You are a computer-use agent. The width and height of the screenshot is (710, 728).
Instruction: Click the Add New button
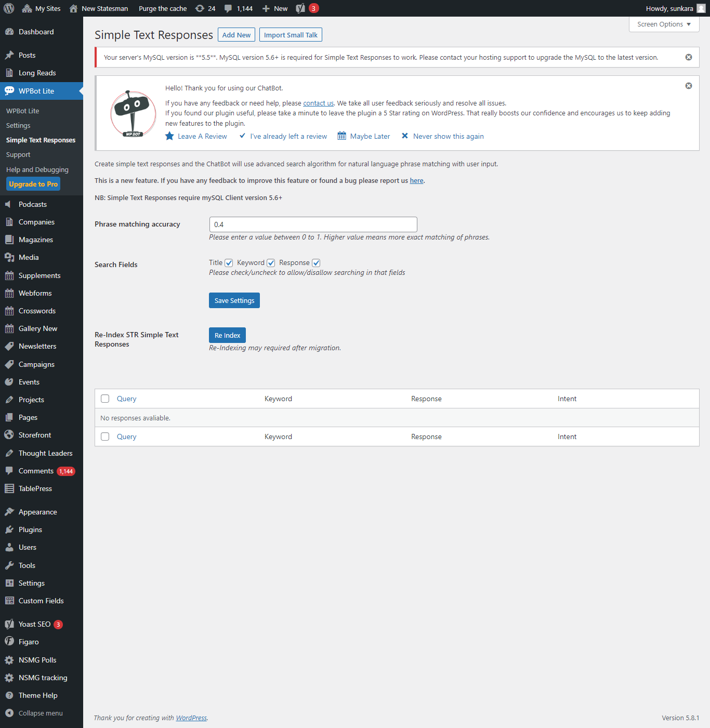pos(236,35)
